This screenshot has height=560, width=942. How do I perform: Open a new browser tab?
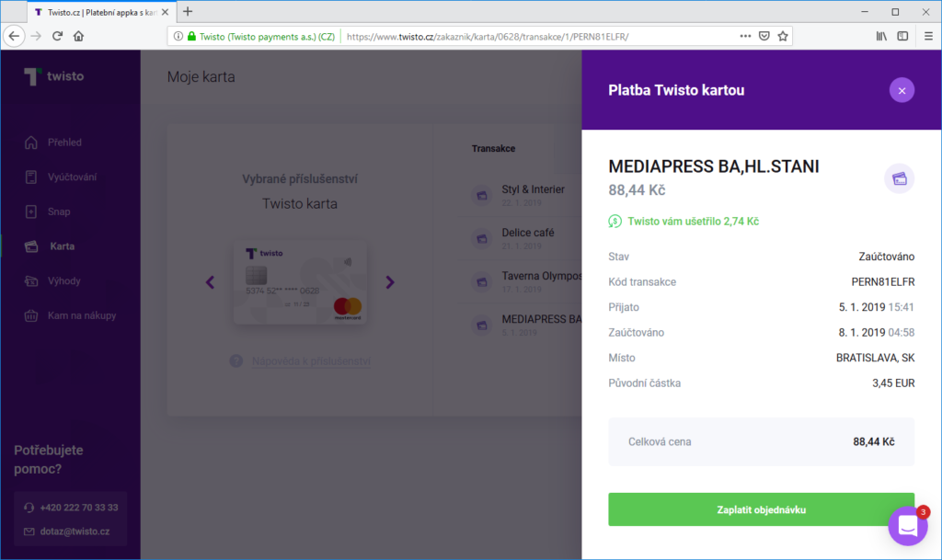(x=188, y=12)
